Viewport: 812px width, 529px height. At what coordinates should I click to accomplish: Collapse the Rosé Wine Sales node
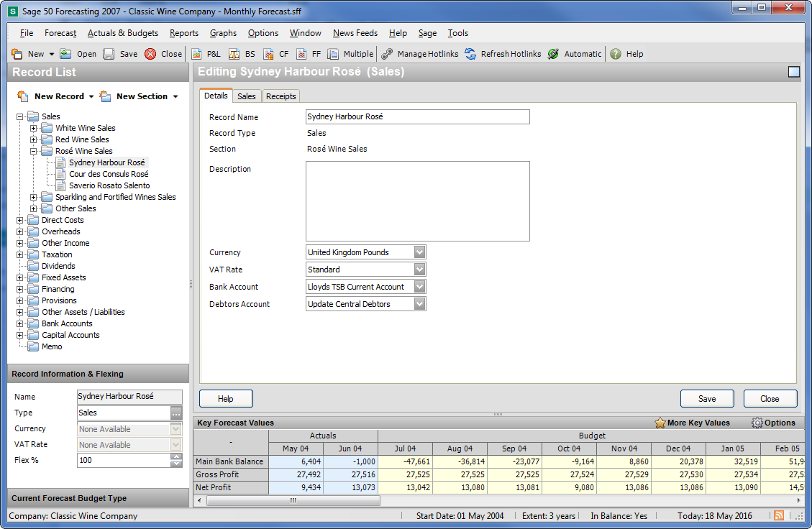coord(33,151)
